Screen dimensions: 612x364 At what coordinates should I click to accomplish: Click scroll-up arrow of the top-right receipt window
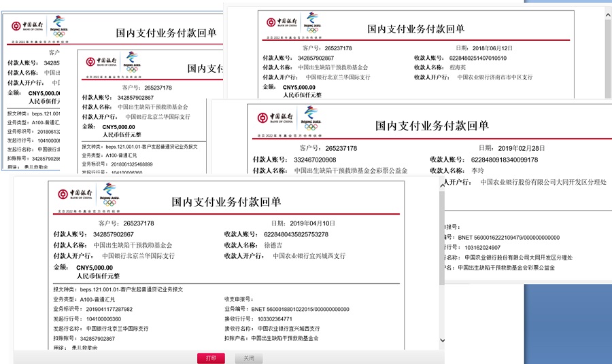(607, 14)
